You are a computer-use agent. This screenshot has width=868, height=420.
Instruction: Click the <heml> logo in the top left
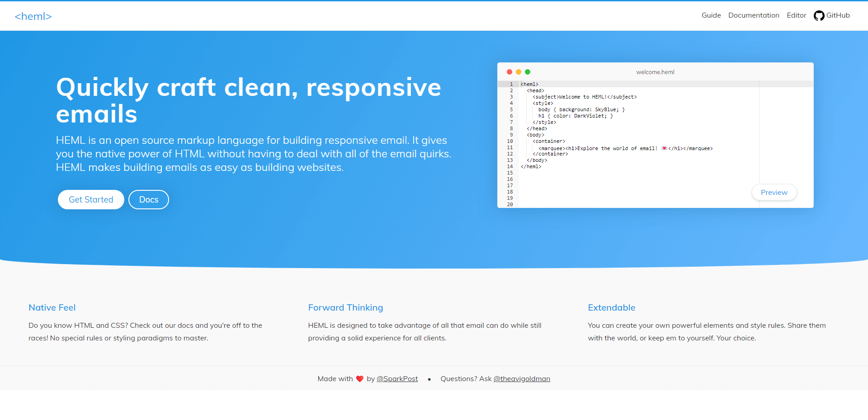pos(33,16)
